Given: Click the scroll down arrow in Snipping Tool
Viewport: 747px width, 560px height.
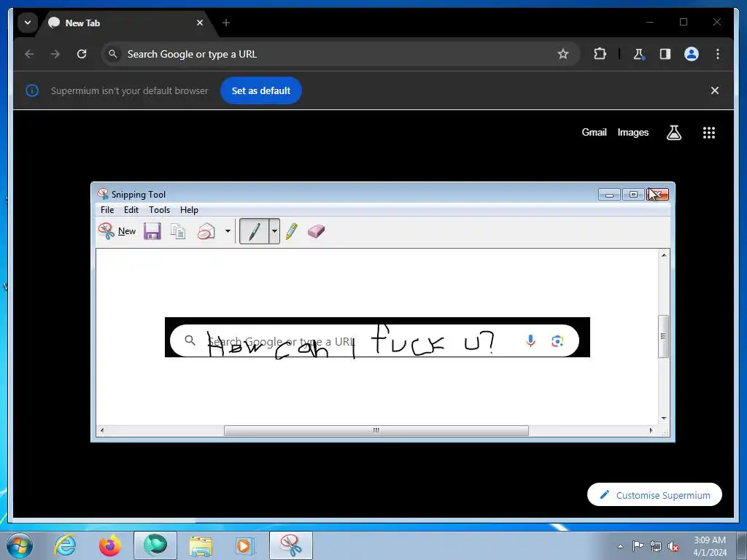Looking at the screenshot, I should (x=664, y=419).
